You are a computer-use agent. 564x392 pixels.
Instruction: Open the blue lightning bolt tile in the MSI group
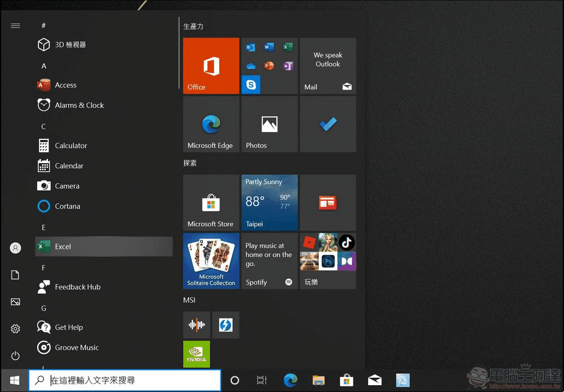(x=226, y=325)
